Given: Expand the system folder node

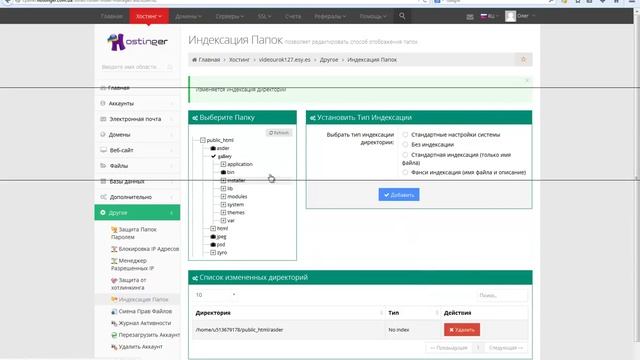Looking at the screenshot, I should (x=223, y=204).
